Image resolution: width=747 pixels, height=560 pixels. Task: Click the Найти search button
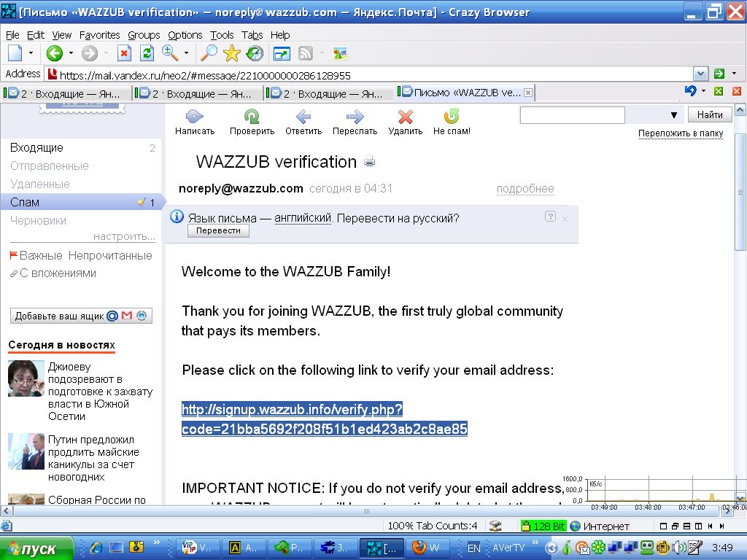[710, 114]
